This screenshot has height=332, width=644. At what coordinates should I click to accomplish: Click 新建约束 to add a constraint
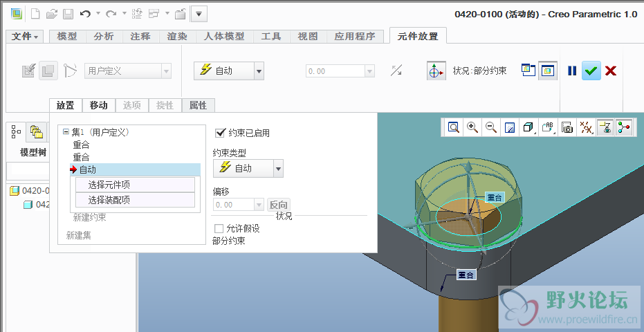pos(89,217)
